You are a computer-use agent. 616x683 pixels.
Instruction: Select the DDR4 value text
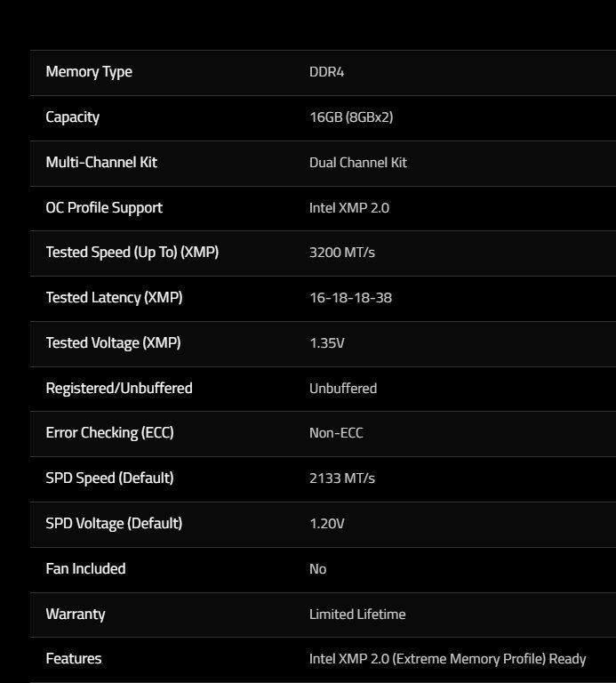click(x=326, y=72)
